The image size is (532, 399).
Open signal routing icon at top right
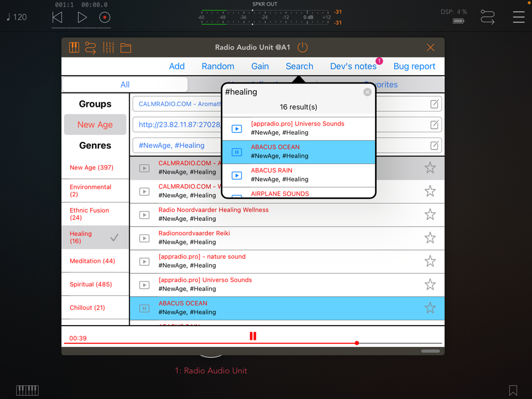487,17
